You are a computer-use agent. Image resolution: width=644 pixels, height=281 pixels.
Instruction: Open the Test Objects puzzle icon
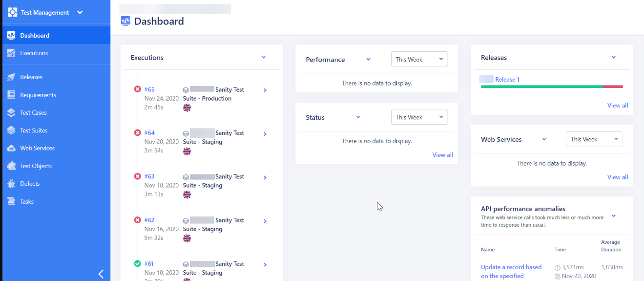(11, 166)
